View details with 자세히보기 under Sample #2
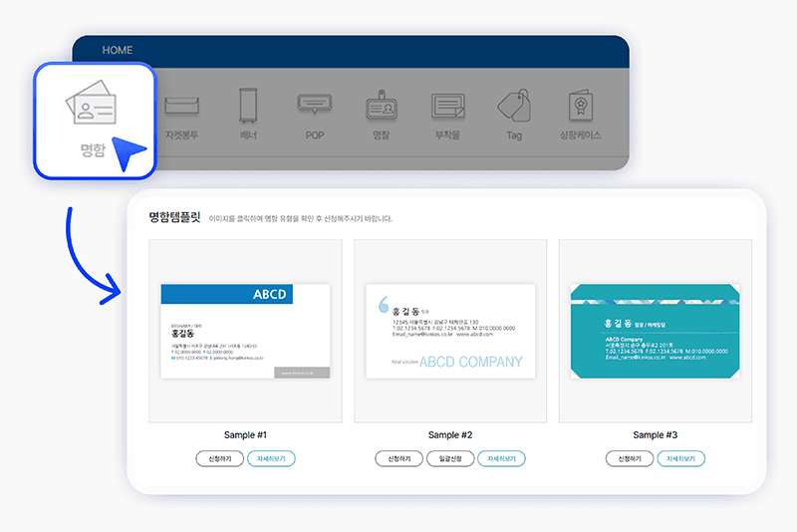The image size is (797, 532). [x=501, y=459]
